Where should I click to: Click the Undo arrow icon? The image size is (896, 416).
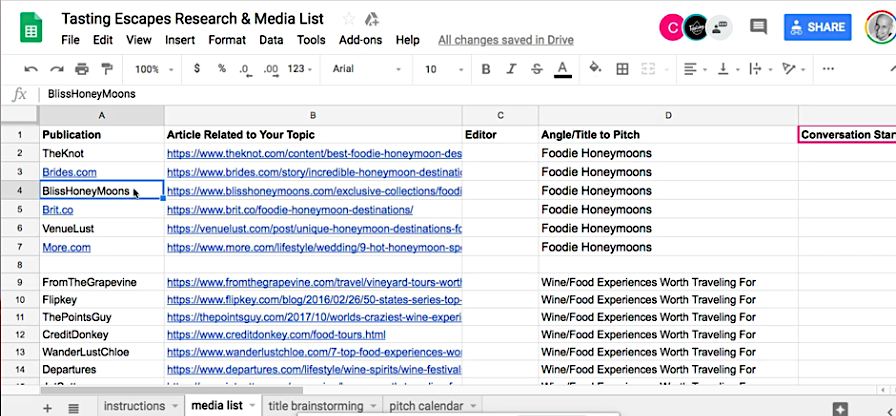tap(31, 69)
